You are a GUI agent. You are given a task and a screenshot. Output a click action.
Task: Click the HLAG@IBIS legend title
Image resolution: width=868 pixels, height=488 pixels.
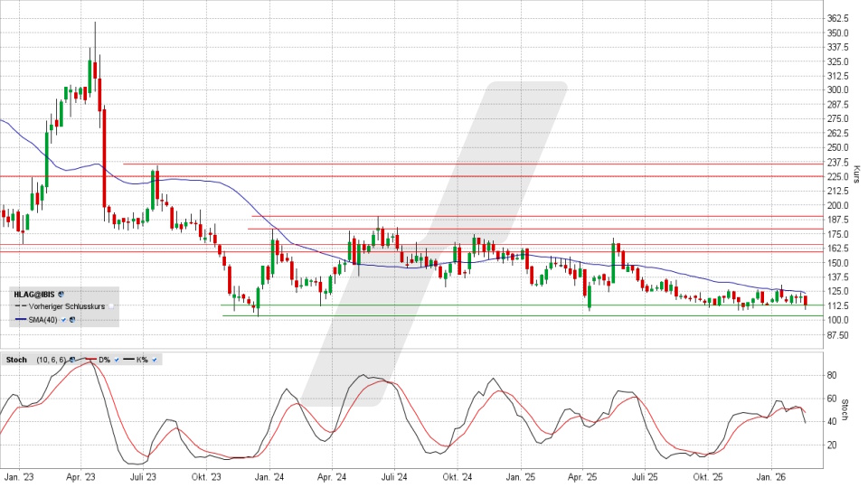[34, 295]
